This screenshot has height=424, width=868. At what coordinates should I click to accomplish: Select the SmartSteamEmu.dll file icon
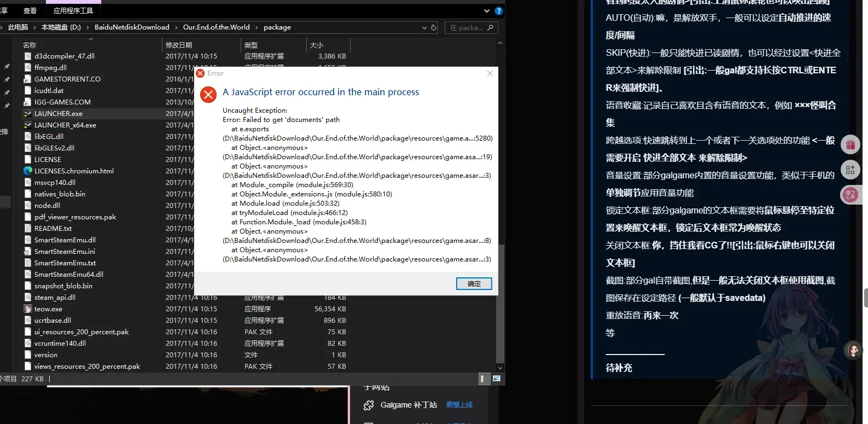pyautogui.click(x=28, y=240)
